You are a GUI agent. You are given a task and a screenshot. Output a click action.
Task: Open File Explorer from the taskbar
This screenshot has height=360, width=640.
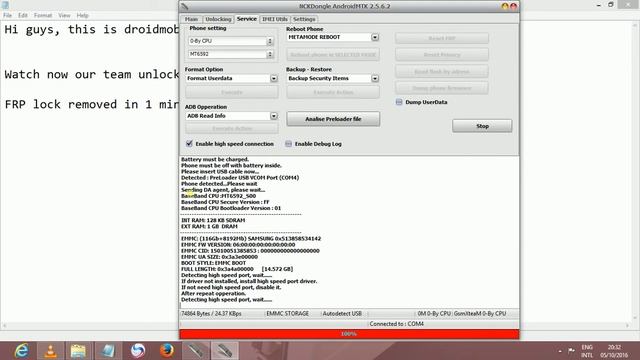(78, 351)
